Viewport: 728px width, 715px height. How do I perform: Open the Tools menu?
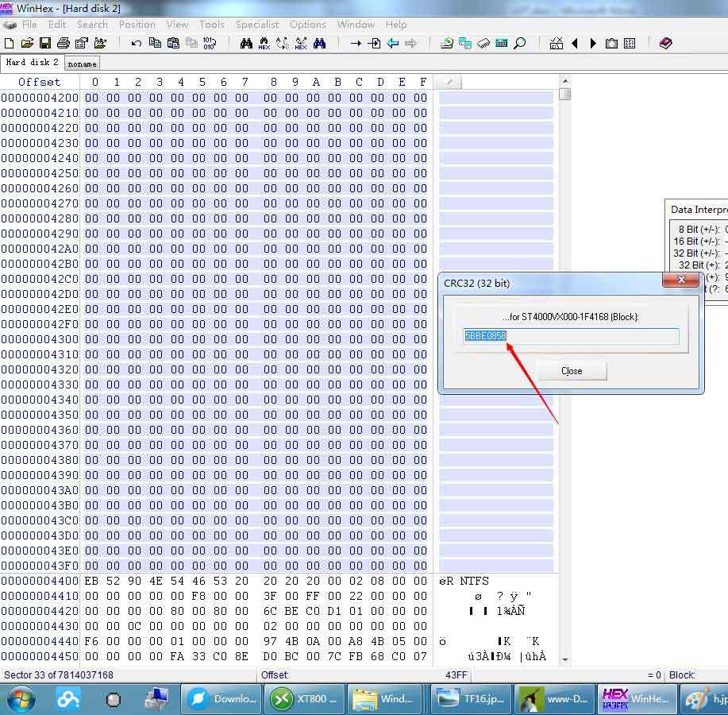[x=212, y=25]
